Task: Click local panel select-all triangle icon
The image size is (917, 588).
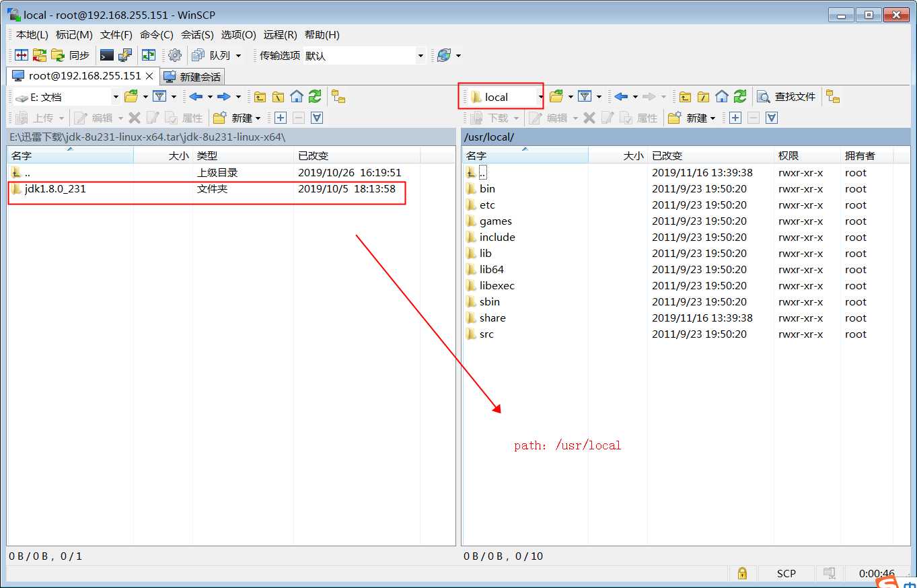Action: pyautogui.click(x=317, y=118)
